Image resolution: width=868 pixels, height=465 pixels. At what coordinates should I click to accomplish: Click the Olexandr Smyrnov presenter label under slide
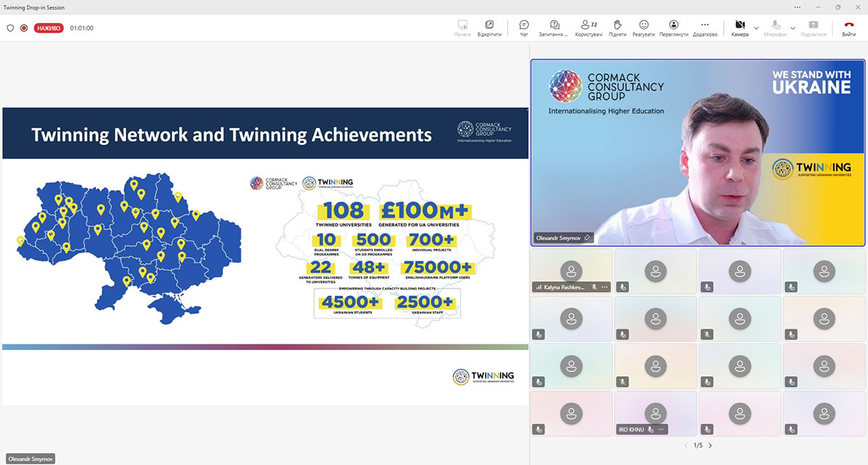point(30,458)
